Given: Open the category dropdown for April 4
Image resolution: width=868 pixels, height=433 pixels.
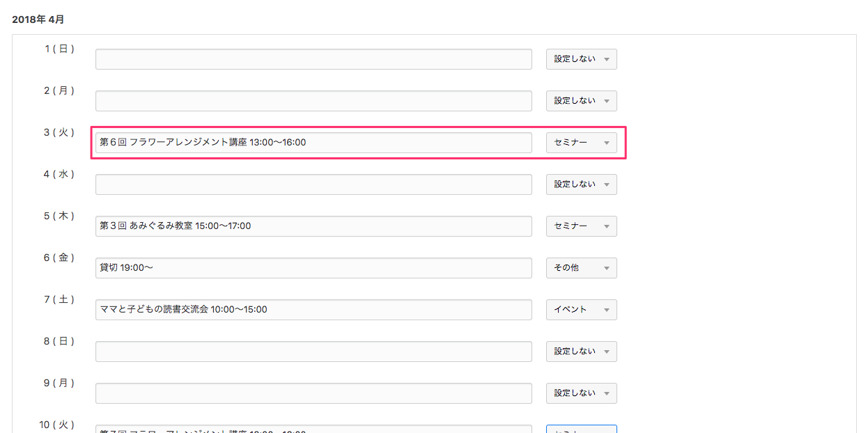Looking at the screenshot, I should point(581,184).
